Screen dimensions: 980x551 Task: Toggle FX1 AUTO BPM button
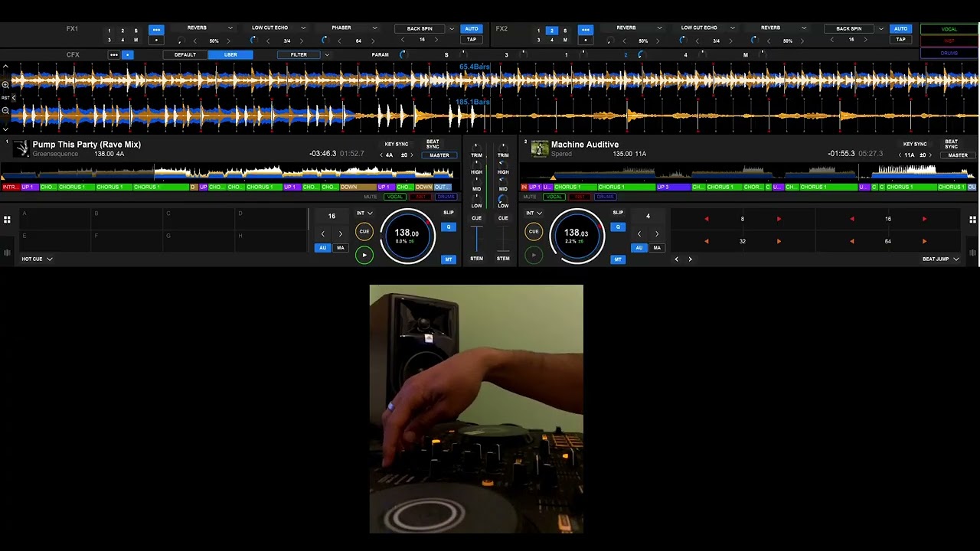tap(472, 29)
